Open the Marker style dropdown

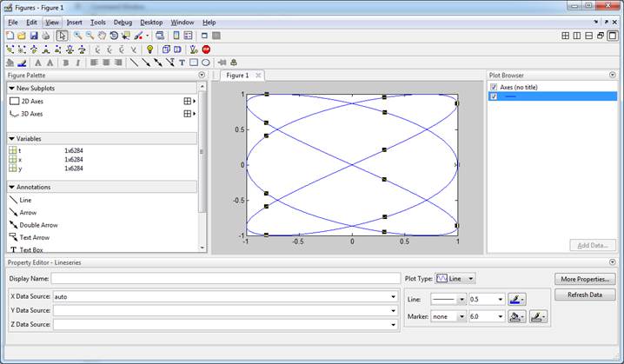click(448, 317)
